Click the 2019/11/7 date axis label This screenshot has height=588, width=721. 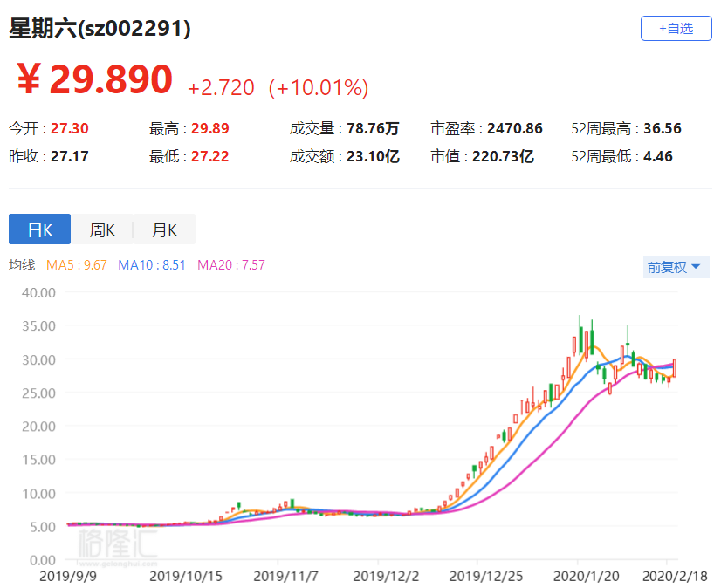(285, 576)
